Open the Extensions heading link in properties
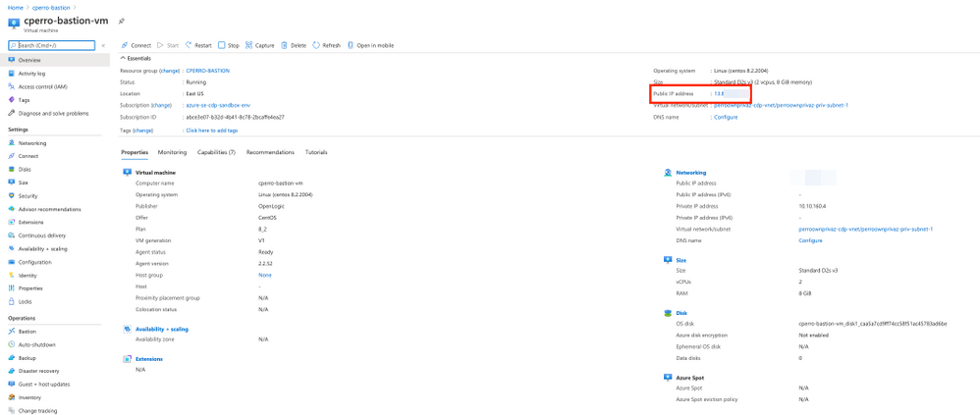Viewport: 980px width, 415px height. 149,359
